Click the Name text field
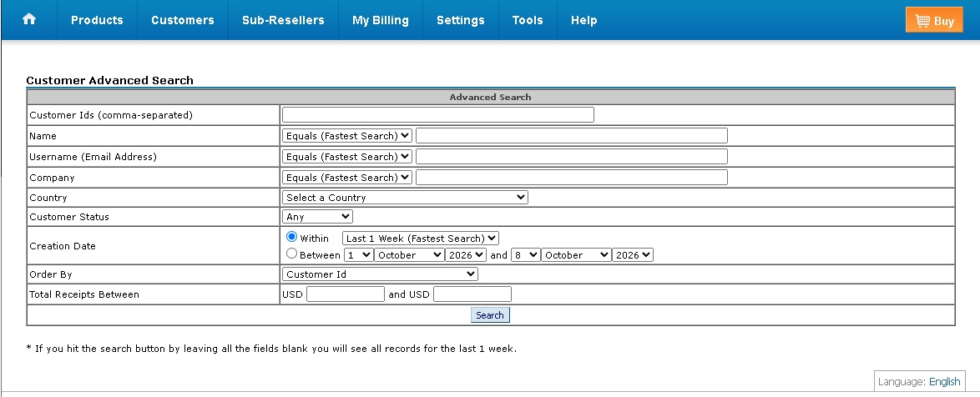 click(571, 135)
